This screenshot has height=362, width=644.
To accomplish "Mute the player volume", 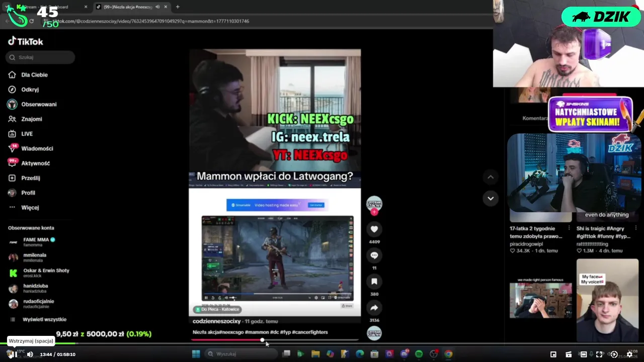I will click(x=30, y=354).
